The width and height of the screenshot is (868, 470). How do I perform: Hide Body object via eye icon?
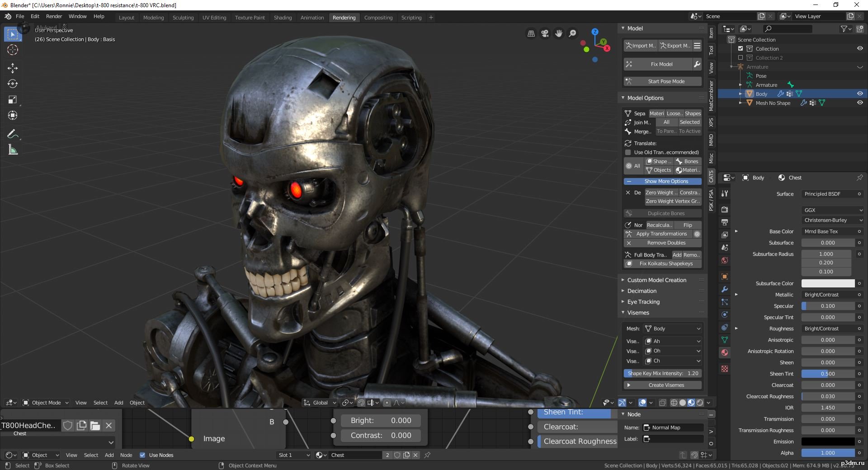point(860,94)
